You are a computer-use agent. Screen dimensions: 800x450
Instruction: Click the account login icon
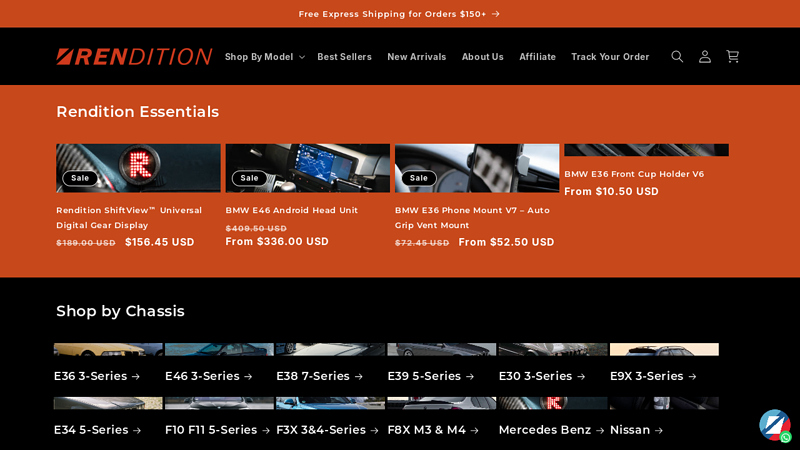(x=705, y=57)
